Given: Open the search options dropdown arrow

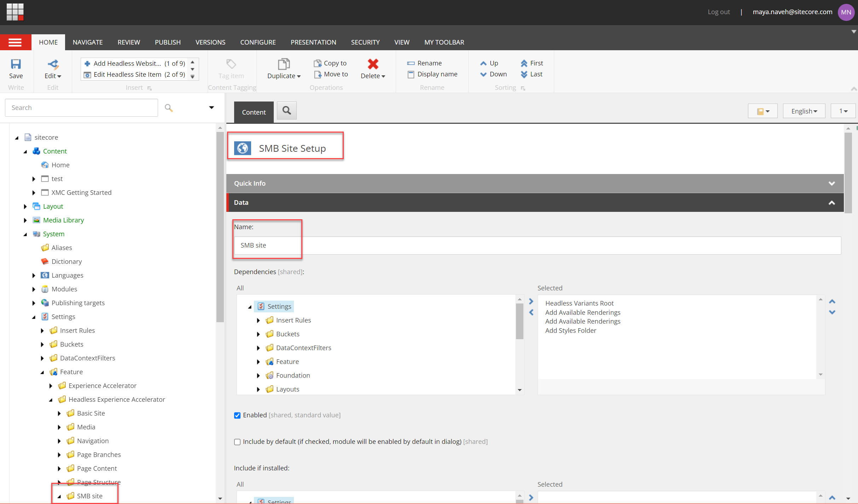Looking at the screenshot, I should 211,108.
